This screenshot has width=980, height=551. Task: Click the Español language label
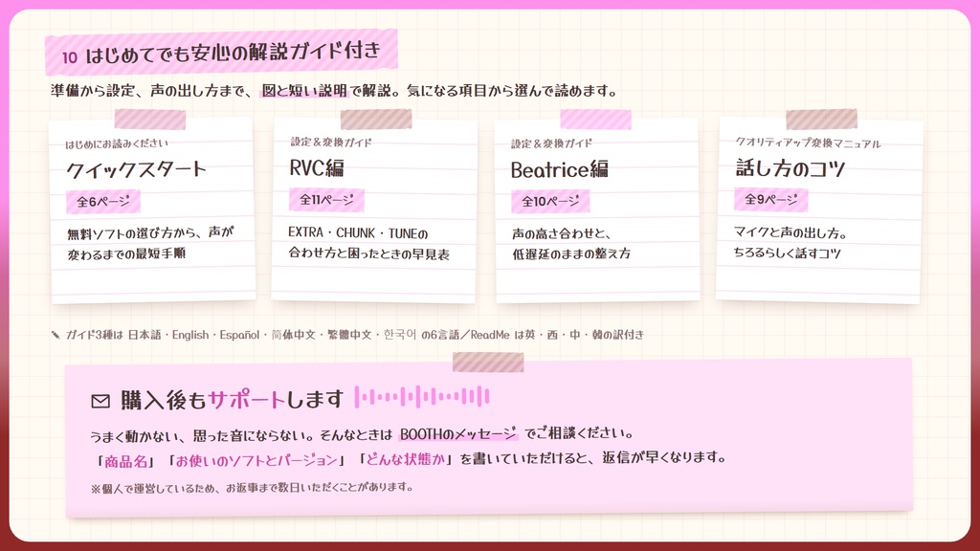[x=239, y=335]
